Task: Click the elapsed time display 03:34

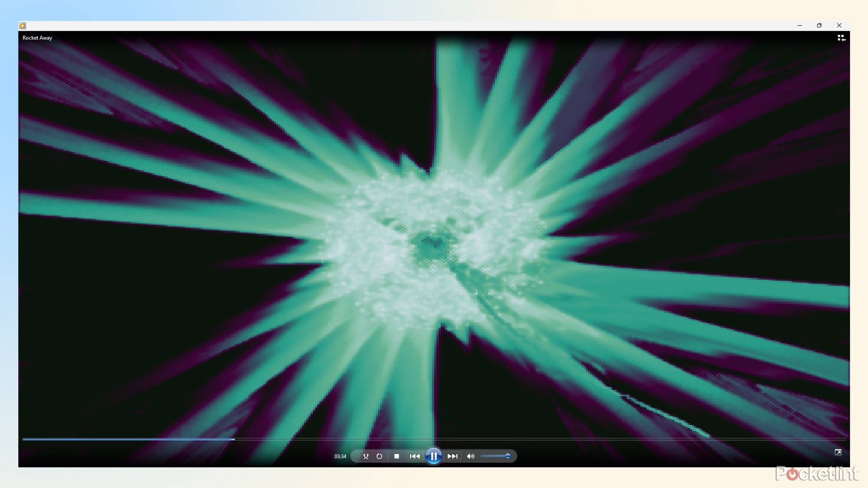Action: pos(340,456)
